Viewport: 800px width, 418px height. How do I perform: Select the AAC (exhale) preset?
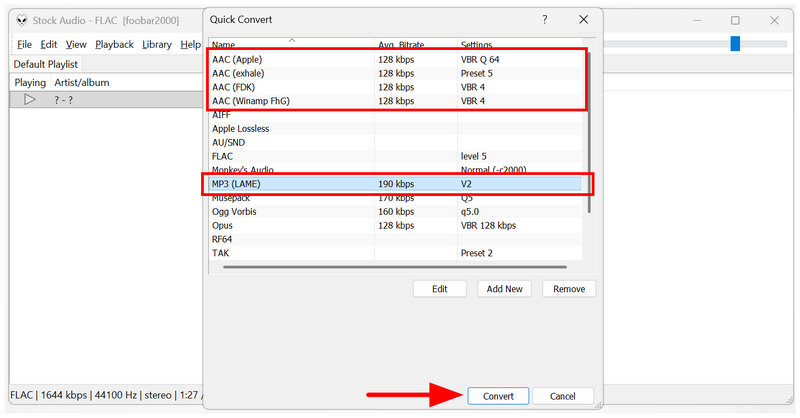(395, 73)
